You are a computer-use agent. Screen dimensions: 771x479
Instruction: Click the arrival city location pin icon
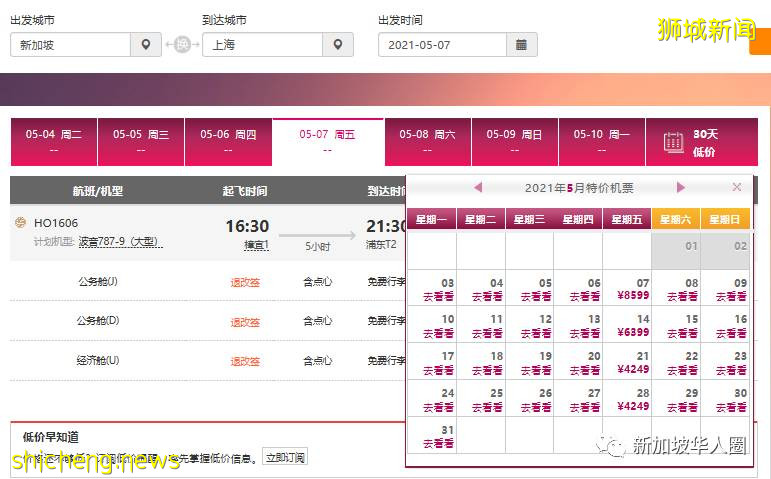[338, 45]
